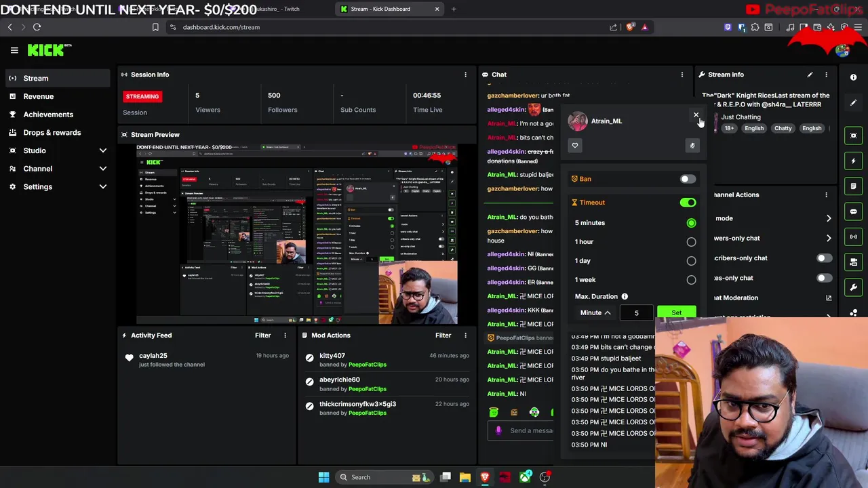This screenshot has height=488, width=868.
Task: Click the pencil icon in the right rail
Action: click(853, 103)
